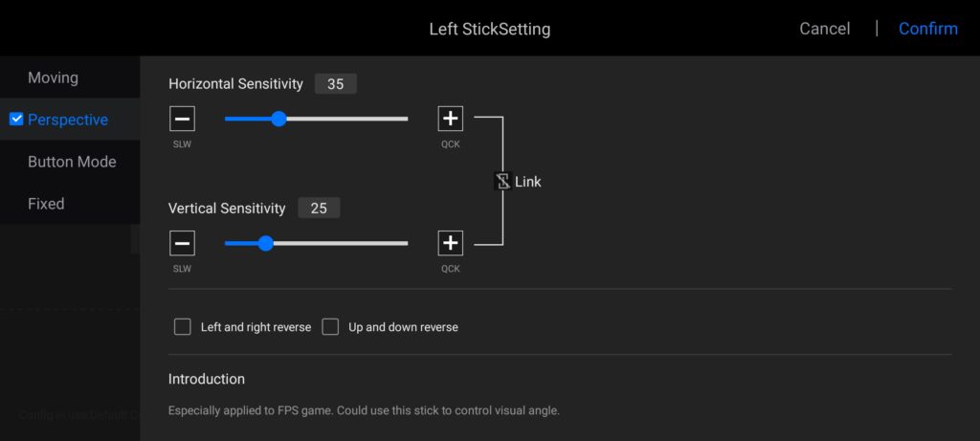Toggle the Link sensitivity icon

(502, 181)
